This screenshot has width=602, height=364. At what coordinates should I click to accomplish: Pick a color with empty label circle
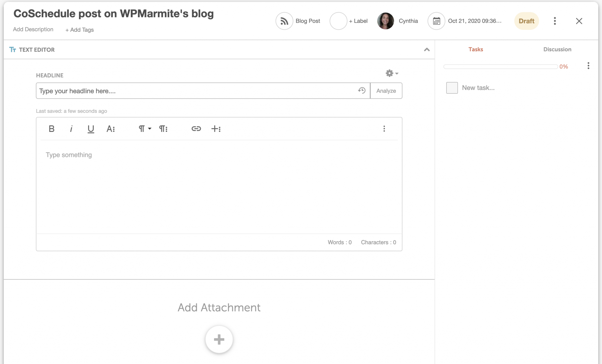338,21
